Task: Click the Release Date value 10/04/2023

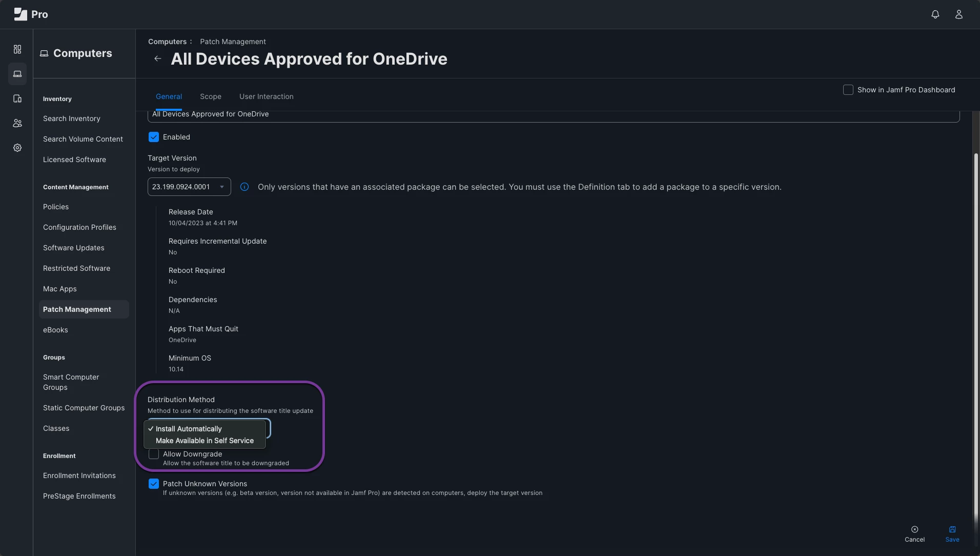Action: click(203, 223)
